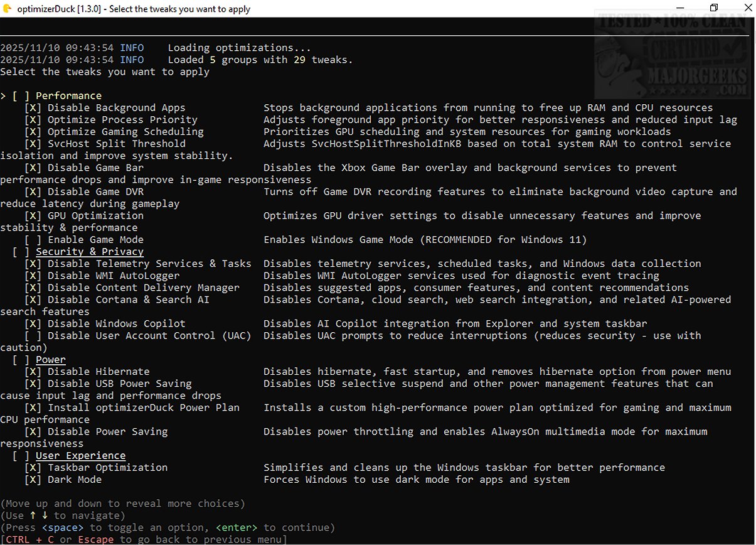Toggle Disable Cortana & Search AI checkbox
Image resolution: width=756 pixels, height=545 pixels.
click(x=33, y=299)
